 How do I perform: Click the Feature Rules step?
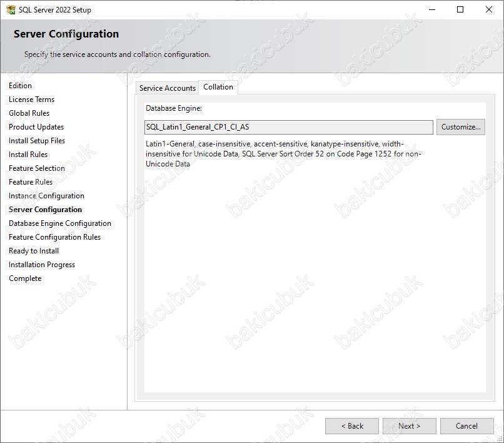31,182
